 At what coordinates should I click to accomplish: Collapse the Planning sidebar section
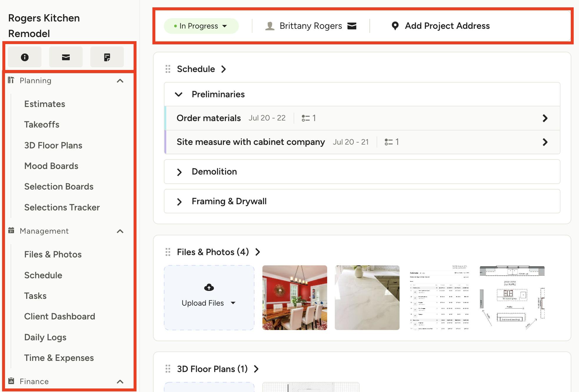(x=120, y=81)
